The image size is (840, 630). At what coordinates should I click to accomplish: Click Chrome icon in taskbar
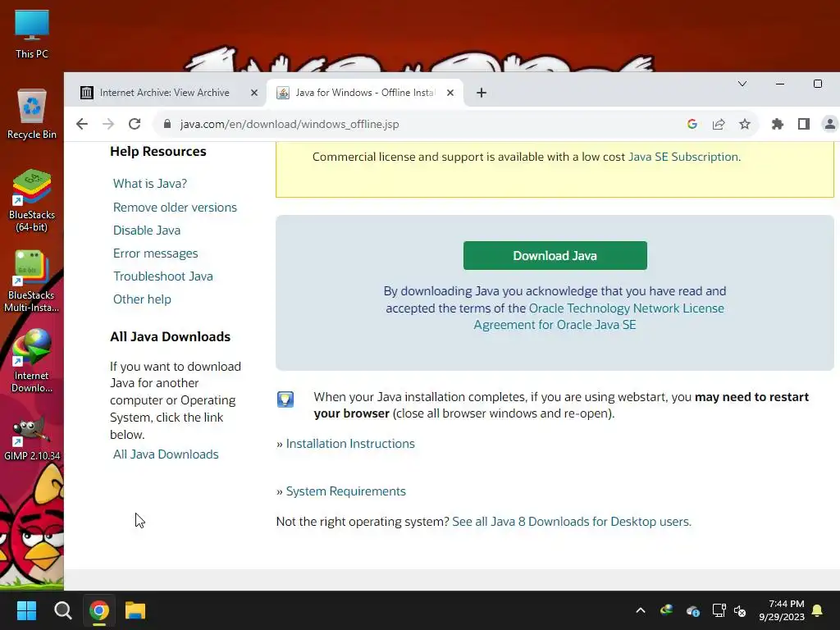[x=99, y=610]
